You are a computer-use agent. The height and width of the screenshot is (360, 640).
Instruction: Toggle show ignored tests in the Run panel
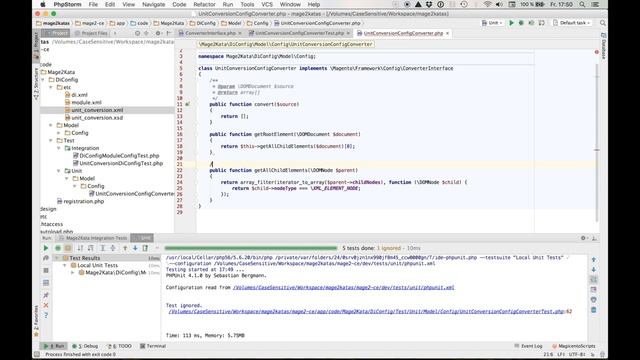(68, 248)
